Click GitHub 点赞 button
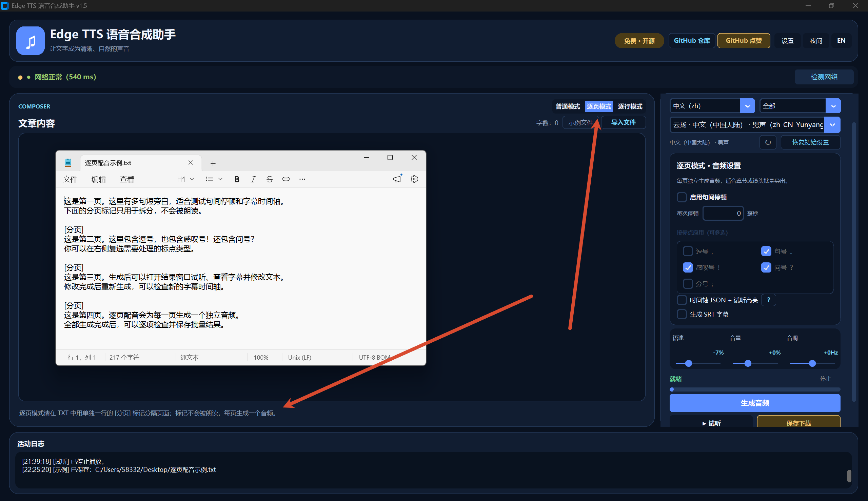This screenshot has width=868, height=501. [744, 41]
